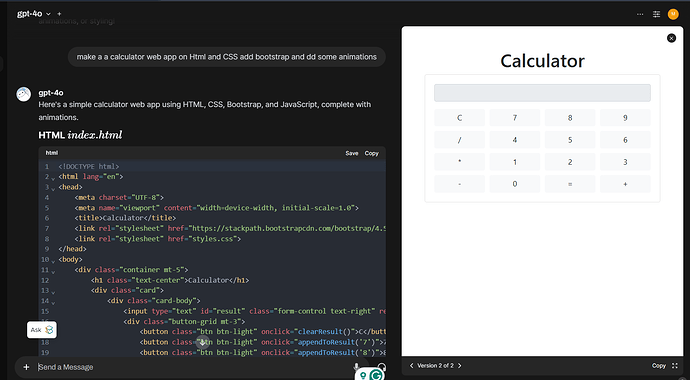
Task: Click calculator digit 1
Action: (515, 162)
